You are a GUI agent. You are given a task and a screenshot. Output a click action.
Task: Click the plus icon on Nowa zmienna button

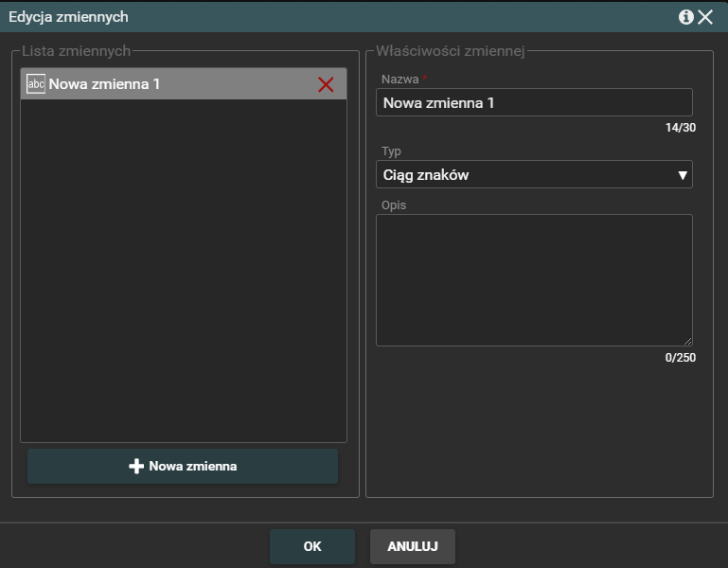[136, 467]
